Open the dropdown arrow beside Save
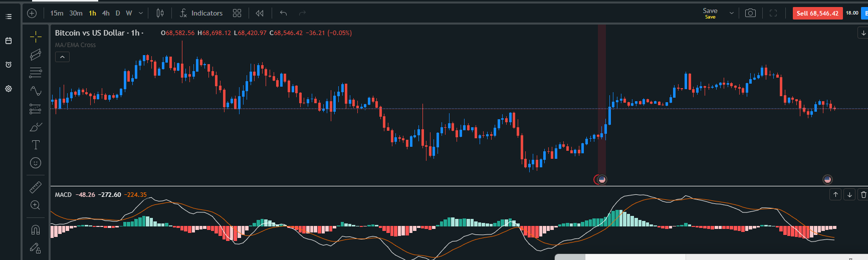This screenshot has width=868, height=260. click(x=732, y=13)
